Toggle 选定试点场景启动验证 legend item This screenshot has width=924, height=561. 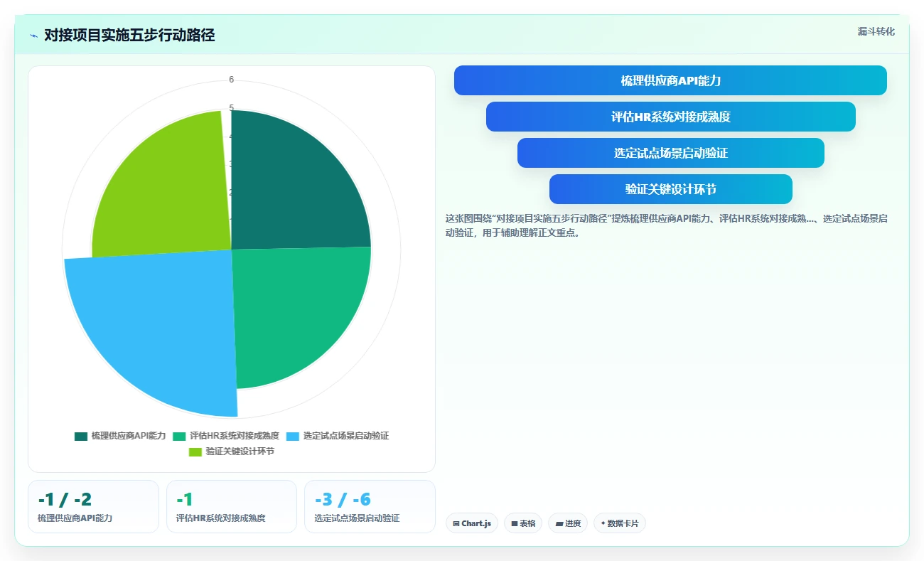coord(338,436)
